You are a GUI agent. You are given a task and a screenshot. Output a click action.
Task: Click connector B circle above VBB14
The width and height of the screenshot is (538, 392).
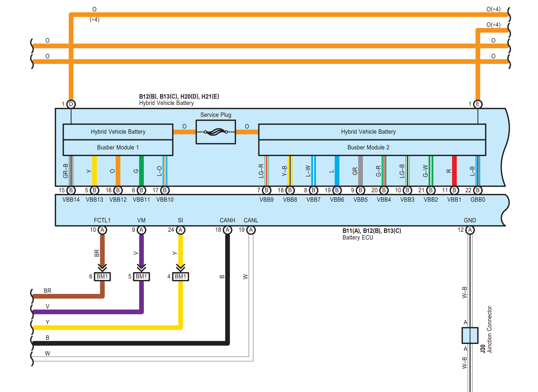pos(71,190)
